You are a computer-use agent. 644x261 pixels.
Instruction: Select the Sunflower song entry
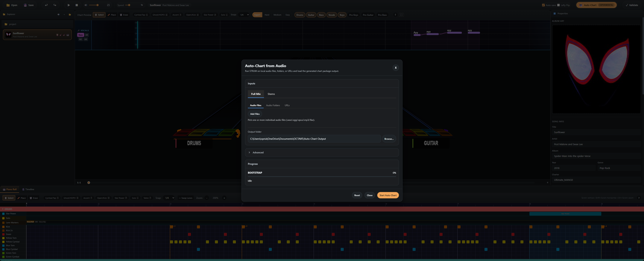click(x=37, y=34)
